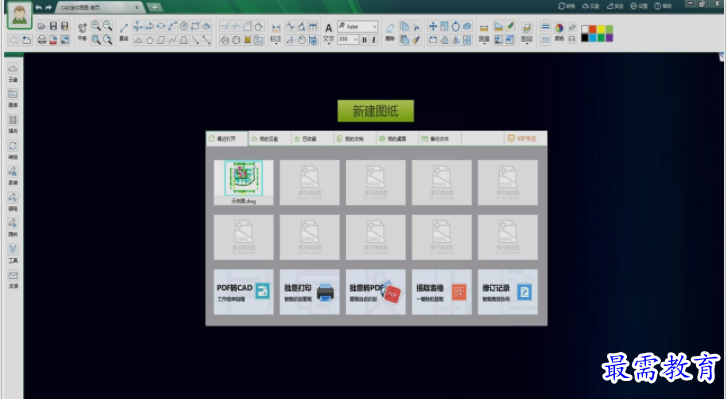This screenshot has width=726, height=399.
Task: Open the user account avatar
Action: pos(19,15)
